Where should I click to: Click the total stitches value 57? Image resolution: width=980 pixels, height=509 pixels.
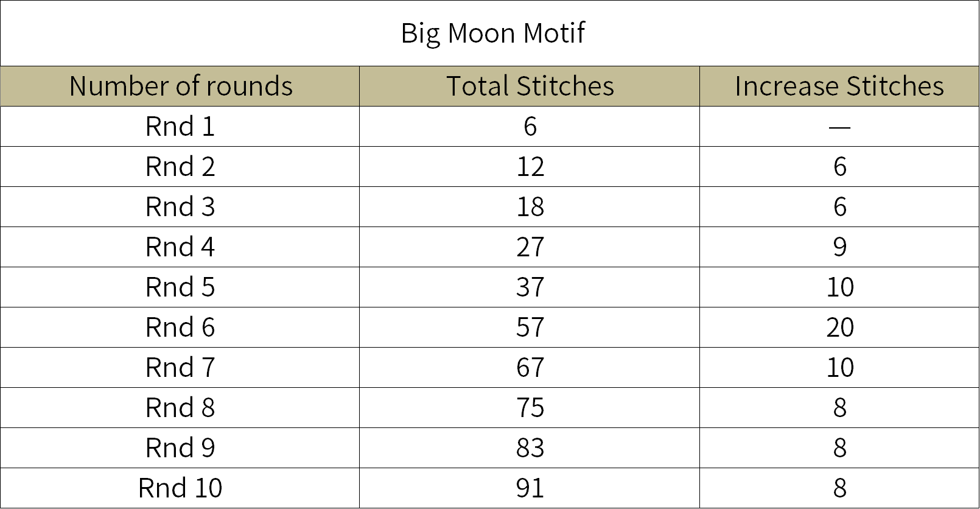pos(530,327)
